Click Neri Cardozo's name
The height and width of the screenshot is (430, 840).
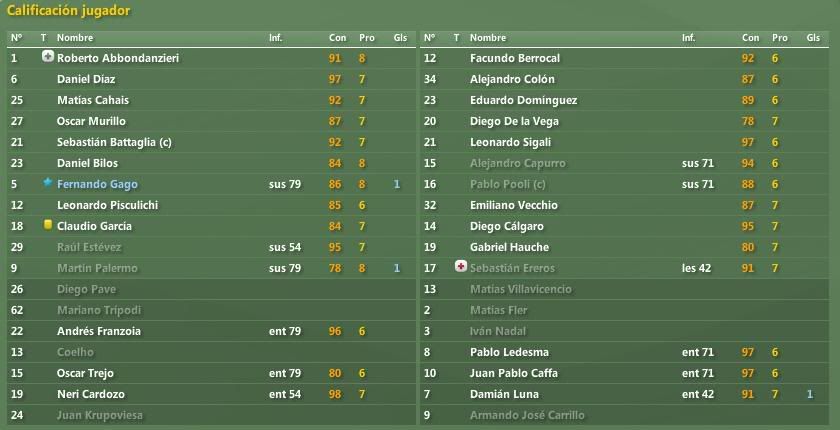(91, 395)
